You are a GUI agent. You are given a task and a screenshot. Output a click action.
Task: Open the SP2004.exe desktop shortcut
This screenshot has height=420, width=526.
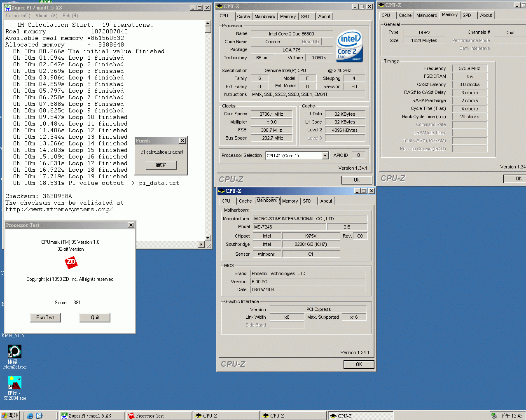click(x=15, y=383)
